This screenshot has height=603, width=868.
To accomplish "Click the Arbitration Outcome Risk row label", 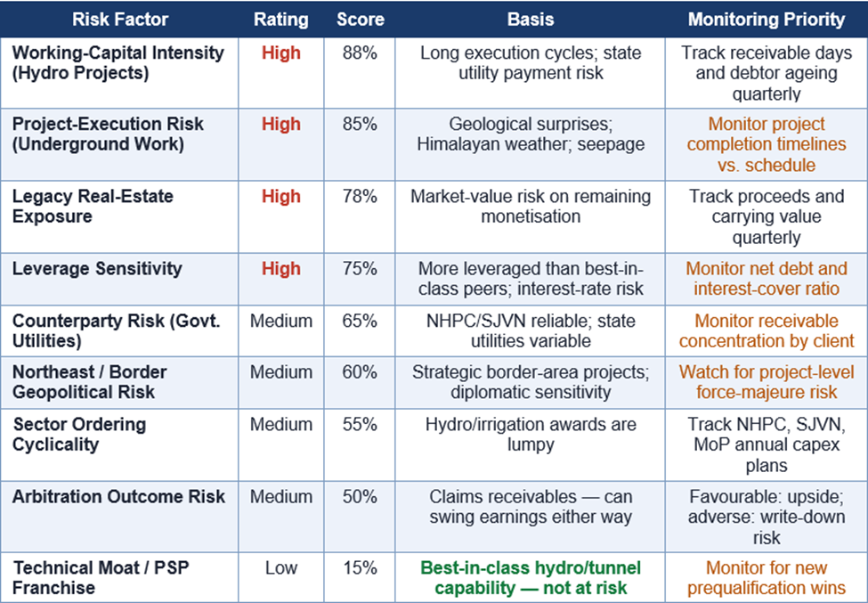I will coord(118,496).
